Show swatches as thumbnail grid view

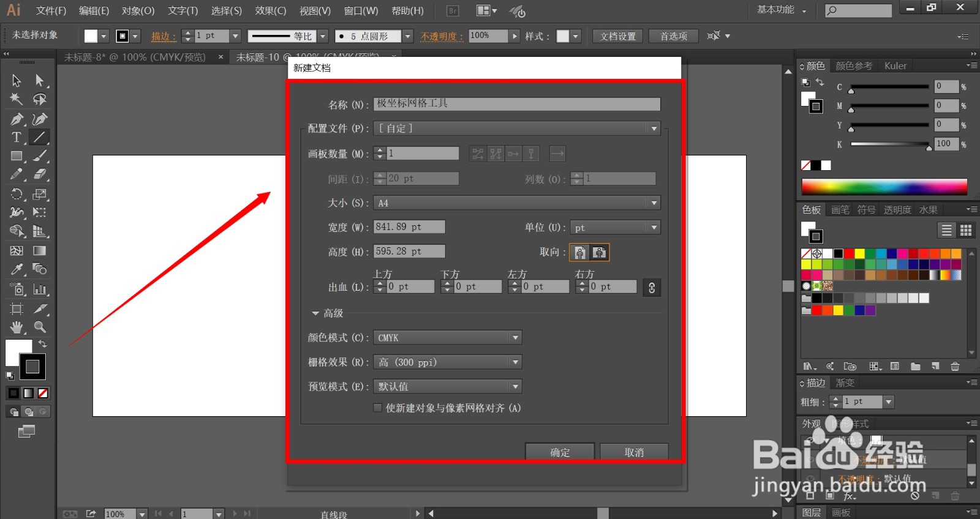[966, 230]
